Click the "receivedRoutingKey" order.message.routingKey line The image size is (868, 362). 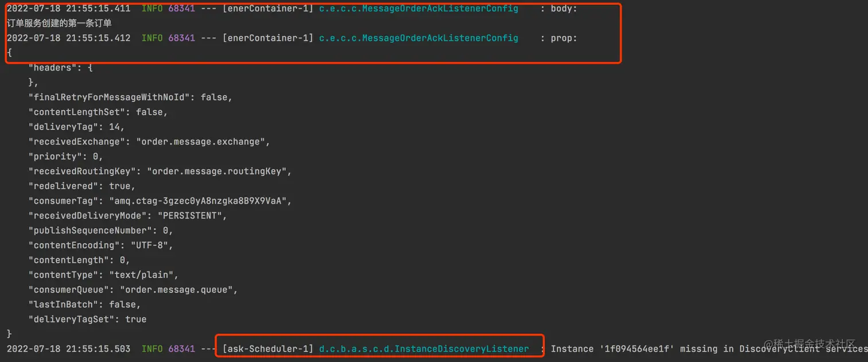click(160, 172)
